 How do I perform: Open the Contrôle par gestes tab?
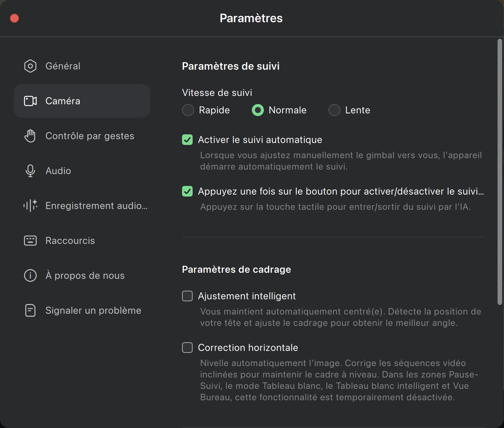tap(89, 136)
